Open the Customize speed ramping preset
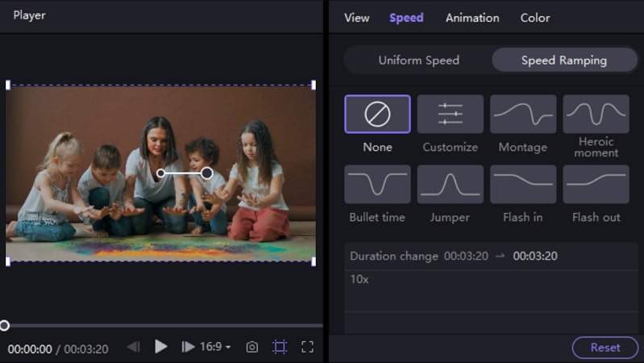The image size is (644, 363). tap(450, 115)
